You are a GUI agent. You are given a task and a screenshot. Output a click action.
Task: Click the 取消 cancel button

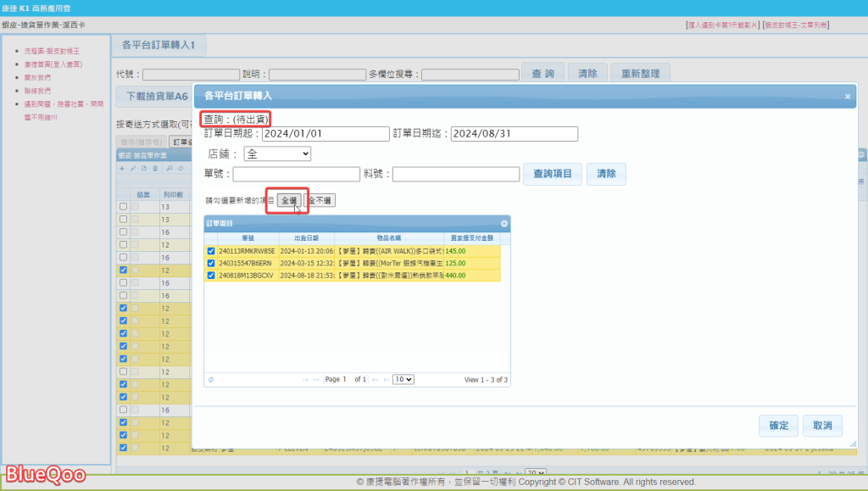(821, 425)
